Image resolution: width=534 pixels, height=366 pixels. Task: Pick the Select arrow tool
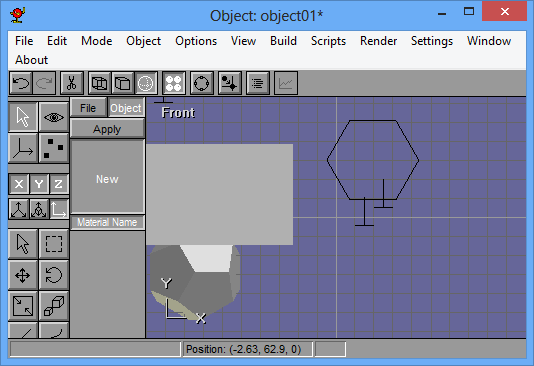[x=23, y=244]
